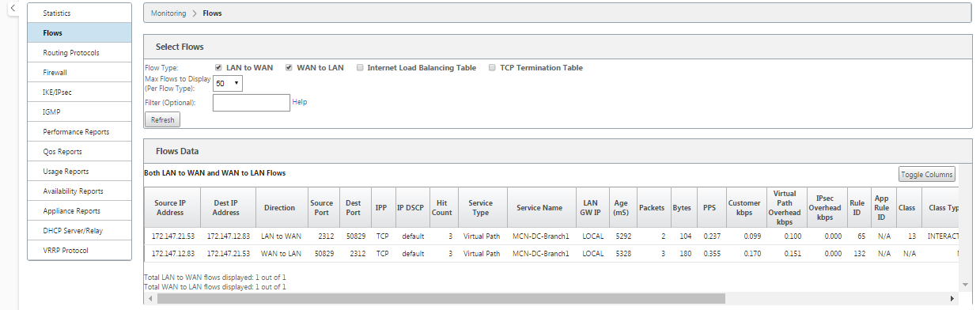Collapse the sidebar with the left chevron
Image resolution: width=980 pixels, height=310 pixels.
[13, 8]
